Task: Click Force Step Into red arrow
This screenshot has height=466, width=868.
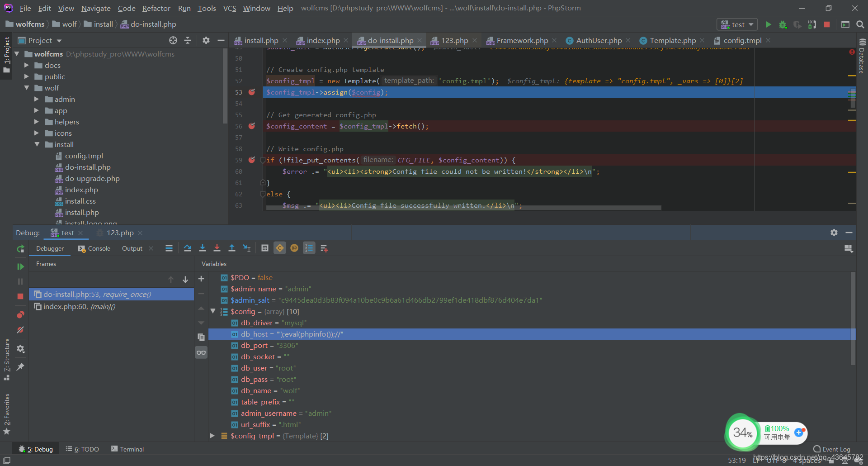Action: [x=217, y=248]
